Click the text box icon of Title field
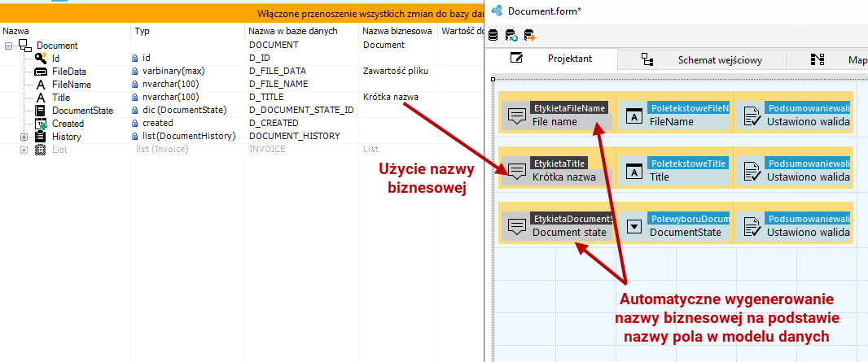Viewport: 868px width, 362px height. point(633,171)
